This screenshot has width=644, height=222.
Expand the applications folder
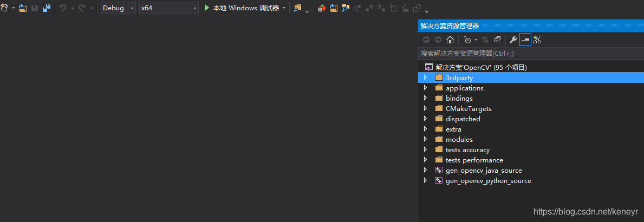coord(426,88)
